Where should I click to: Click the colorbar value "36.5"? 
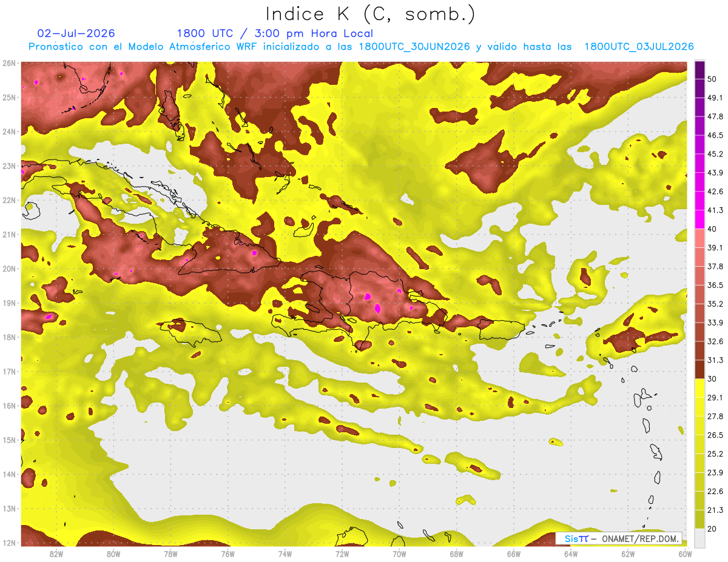coord(716,285)
